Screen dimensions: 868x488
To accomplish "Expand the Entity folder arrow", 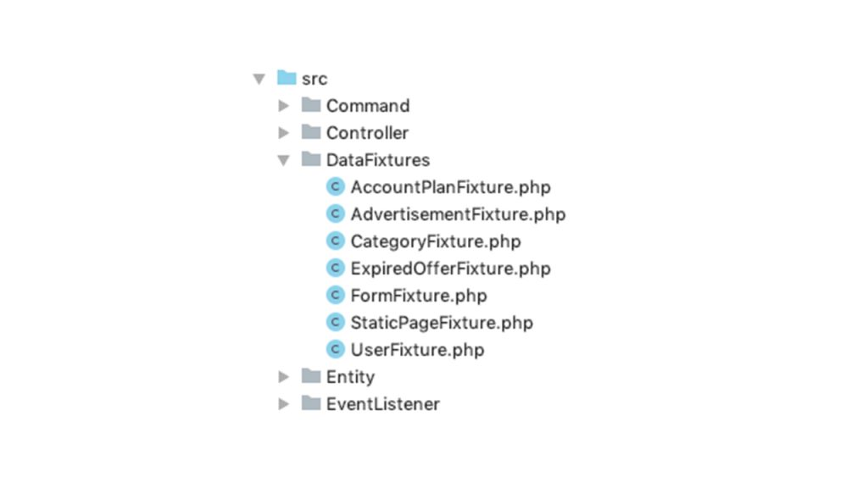I will [x=284, y=377].
